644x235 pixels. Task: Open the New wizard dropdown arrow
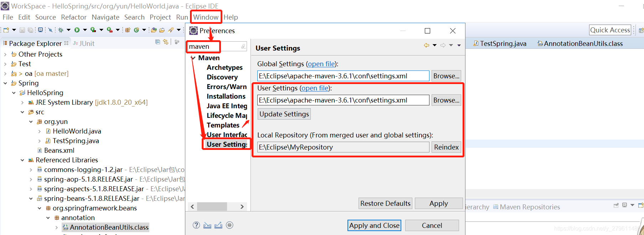pyautogui.click(x=14, y=30)
